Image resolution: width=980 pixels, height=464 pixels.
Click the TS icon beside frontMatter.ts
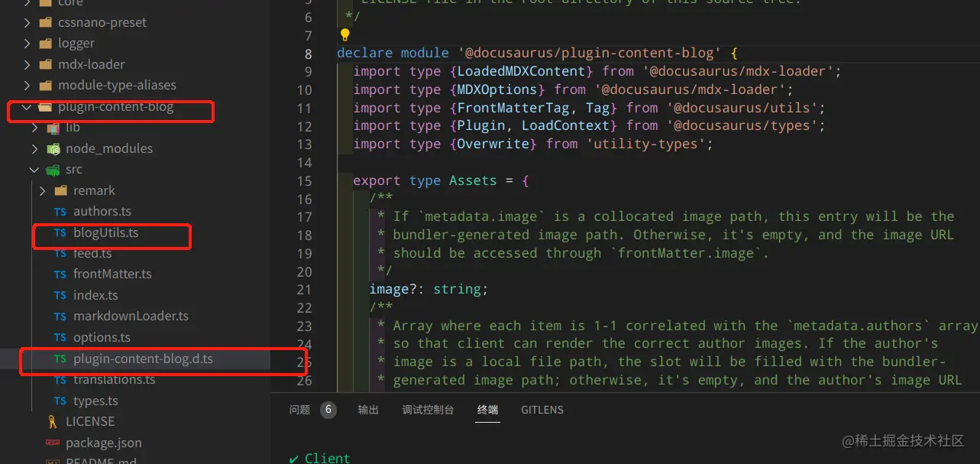[60, 274]
